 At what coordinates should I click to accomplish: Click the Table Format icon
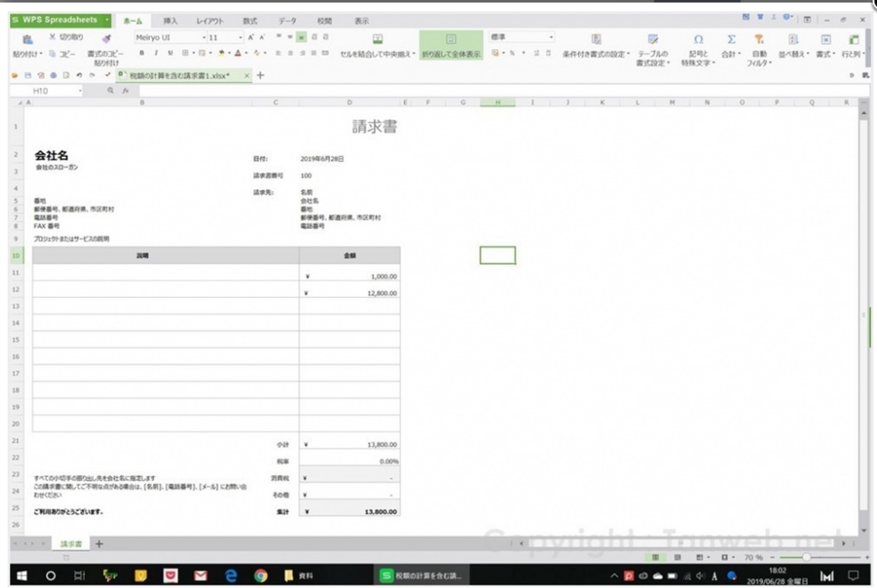point(652,39)
